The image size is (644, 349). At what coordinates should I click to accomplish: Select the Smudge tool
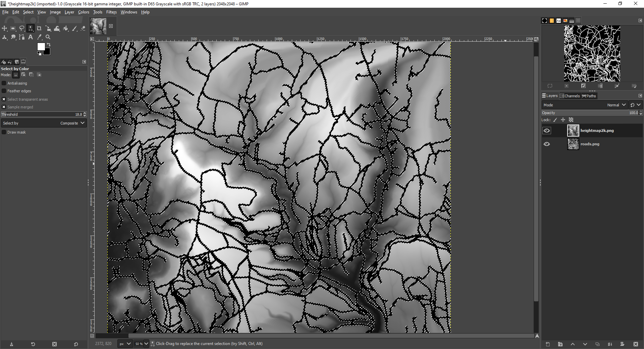(x=13, y=37)
